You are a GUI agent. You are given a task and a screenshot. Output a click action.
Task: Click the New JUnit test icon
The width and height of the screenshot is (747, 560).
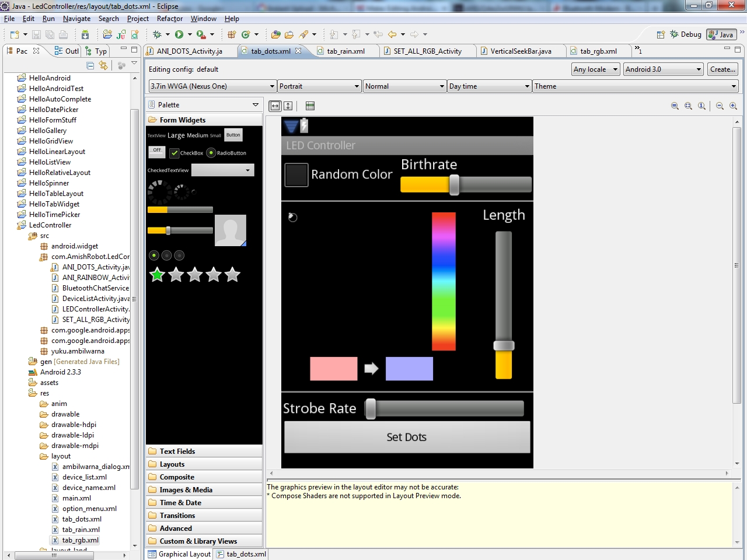pyautogui.click(x=121, y=34)
